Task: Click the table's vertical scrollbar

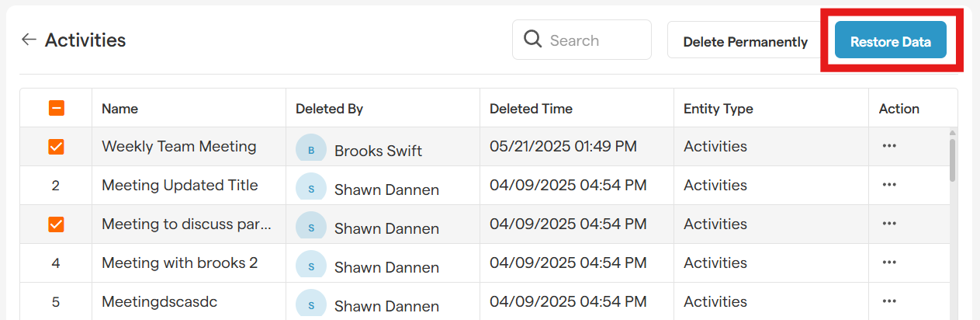Action: point(952,159)
